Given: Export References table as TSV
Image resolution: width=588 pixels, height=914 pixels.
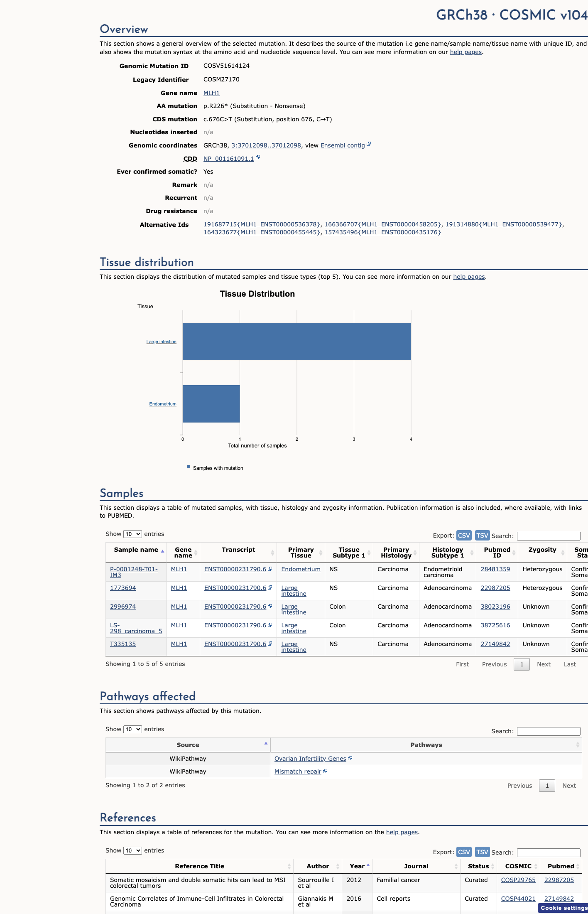Looking at the screenshot, I should (482, 852).
